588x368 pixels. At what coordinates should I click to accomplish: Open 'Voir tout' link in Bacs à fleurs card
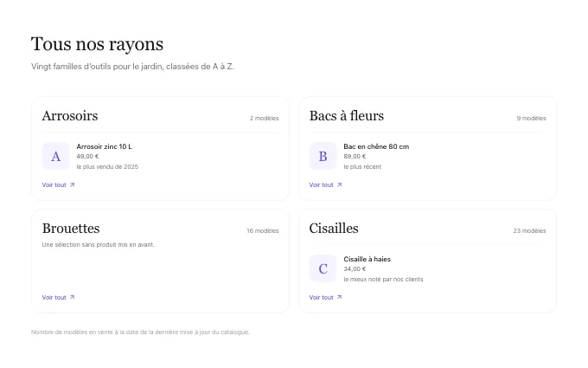(325, 184)
